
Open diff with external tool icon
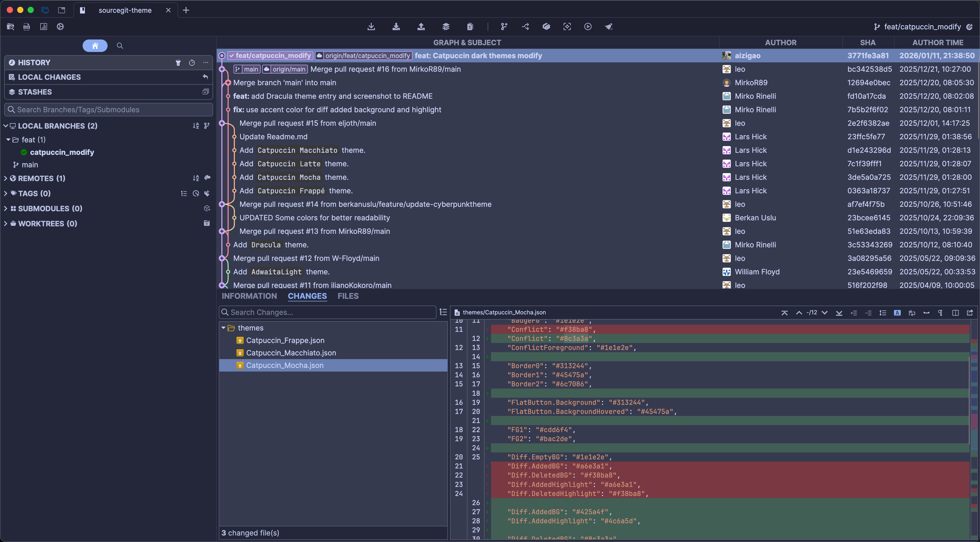[970, 313]
